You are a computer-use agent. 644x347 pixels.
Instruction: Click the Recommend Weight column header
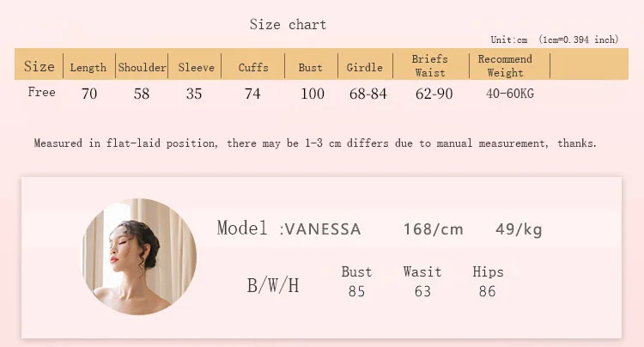point(505,65)
